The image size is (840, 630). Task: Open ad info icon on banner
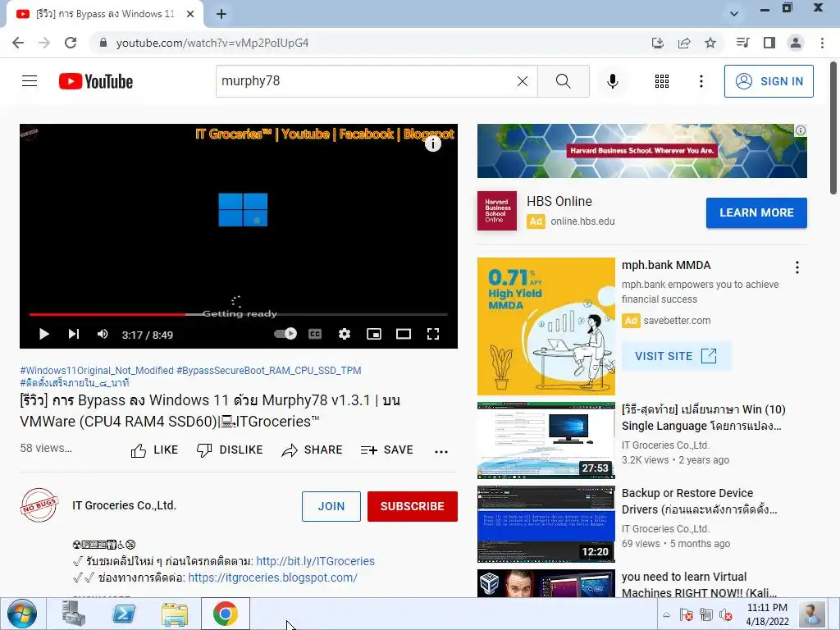click(x=801, y=130)
